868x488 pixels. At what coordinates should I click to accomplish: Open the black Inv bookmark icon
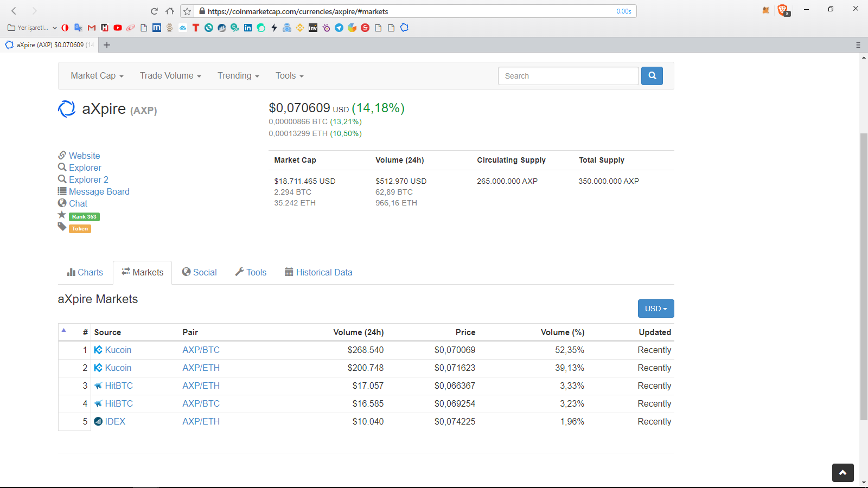(313, 28)
